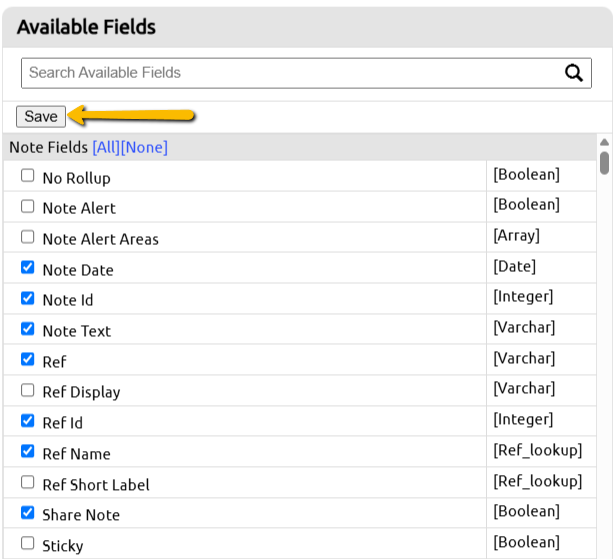Check the Ref Short Label field
This screenshot has width=616, height=559.
coord(28,482)
